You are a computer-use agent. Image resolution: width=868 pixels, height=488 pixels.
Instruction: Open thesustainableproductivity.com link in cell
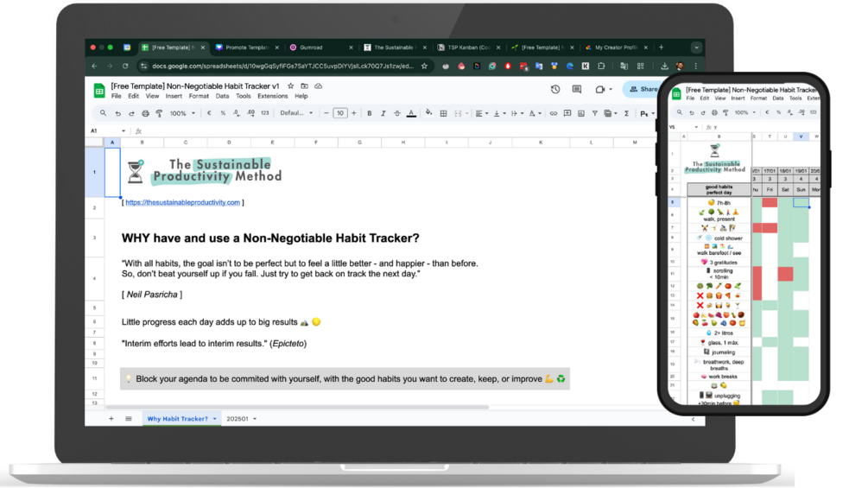click(x=183, y=202)
